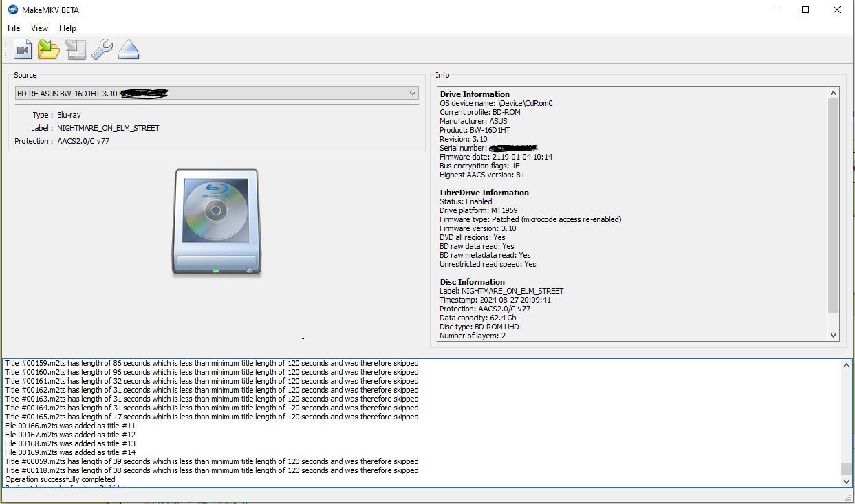Open the View menu
Image resolution: width=855 pixels, height=504 pixels.
click(x=39, y=28)
